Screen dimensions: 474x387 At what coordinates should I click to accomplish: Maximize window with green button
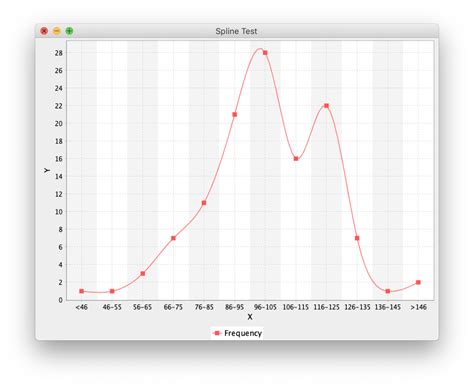coord(69,31)
